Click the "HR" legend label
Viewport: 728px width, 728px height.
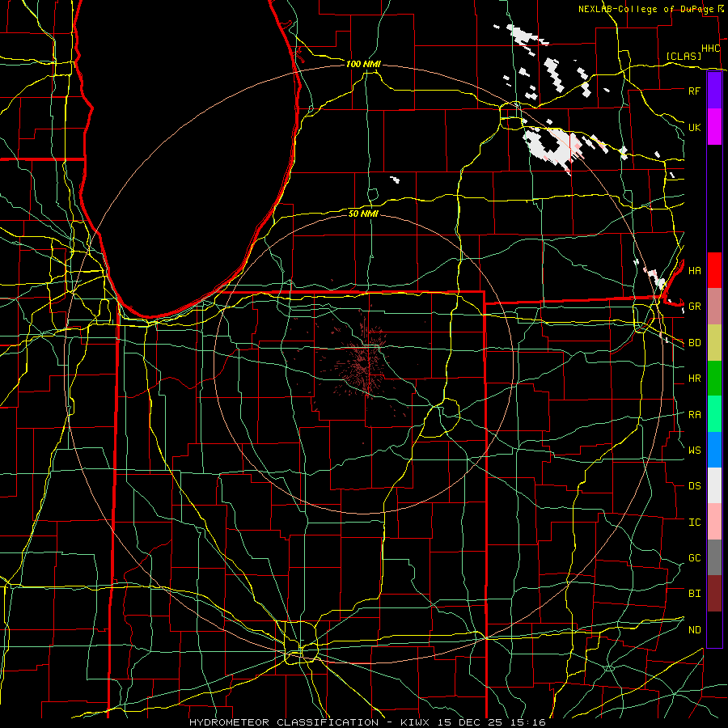click(694, 379)
